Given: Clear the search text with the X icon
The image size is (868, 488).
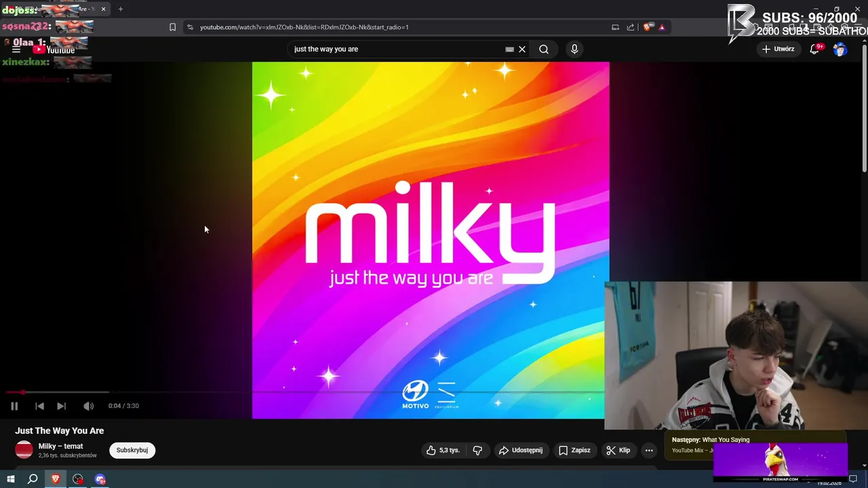Looking at the screenshot, I should point(522,49).
